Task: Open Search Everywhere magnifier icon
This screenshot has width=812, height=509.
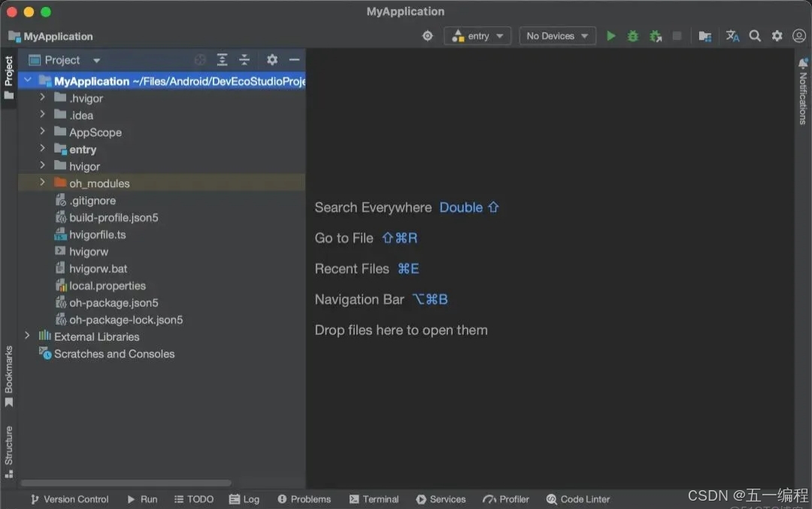Action: coord(755,36)
